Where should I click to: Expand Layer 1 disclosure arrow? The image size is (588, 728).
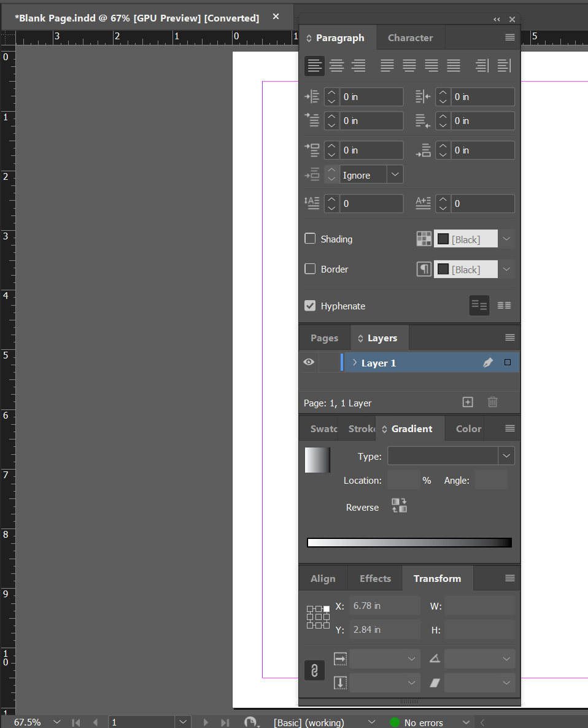tap(355, 362)
